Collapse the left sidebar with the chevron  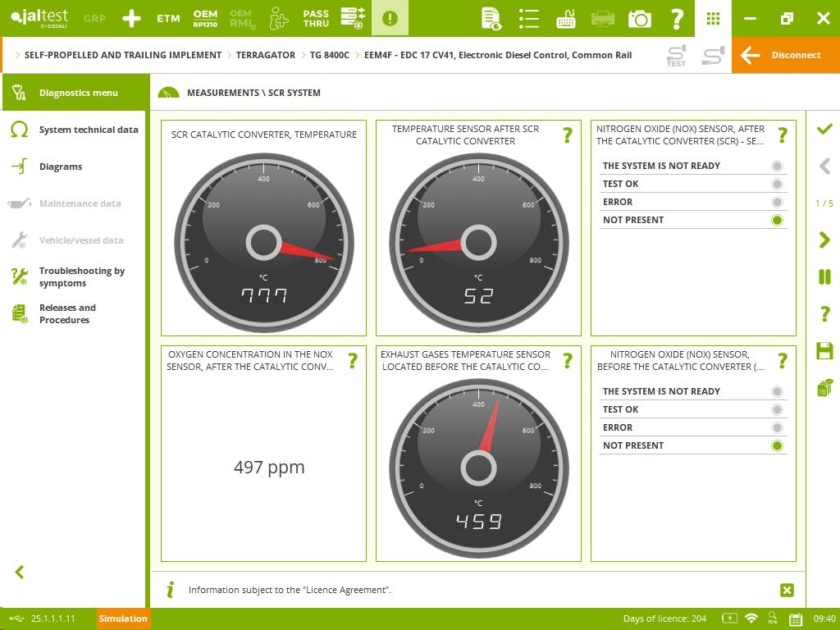pyautogui.click(x=20, y=573)
